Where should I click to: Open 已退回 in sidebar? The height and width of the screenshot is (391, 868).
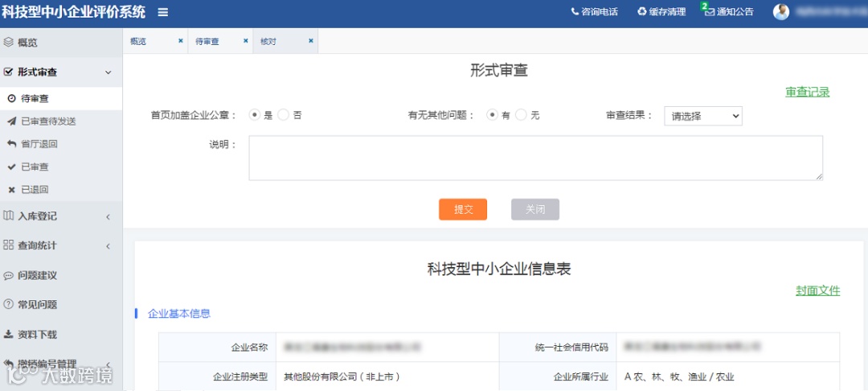(x=61, y=189)
